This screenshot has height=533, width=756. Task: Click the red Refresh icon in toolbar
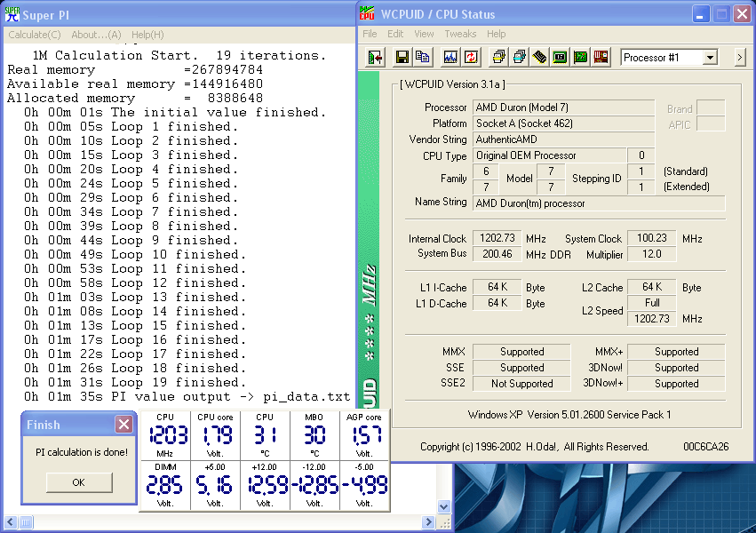(471, 58)
